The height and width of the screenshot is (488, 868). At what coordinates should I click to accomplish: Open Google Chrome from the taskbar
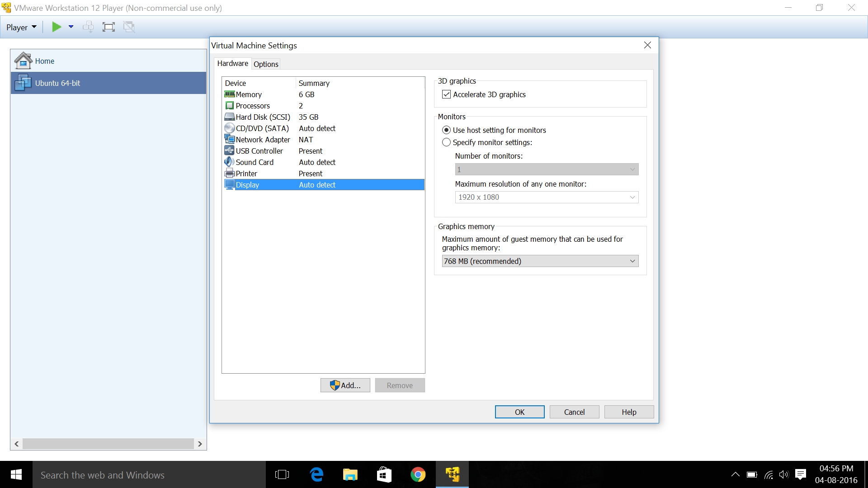[418, 474]
